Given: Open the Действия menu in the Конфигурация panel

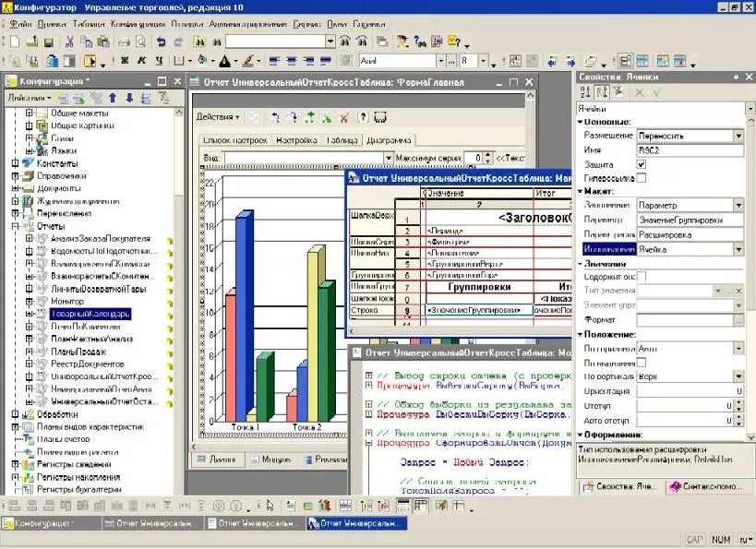Looking at the screenshot, I should (x=29, y=99).
